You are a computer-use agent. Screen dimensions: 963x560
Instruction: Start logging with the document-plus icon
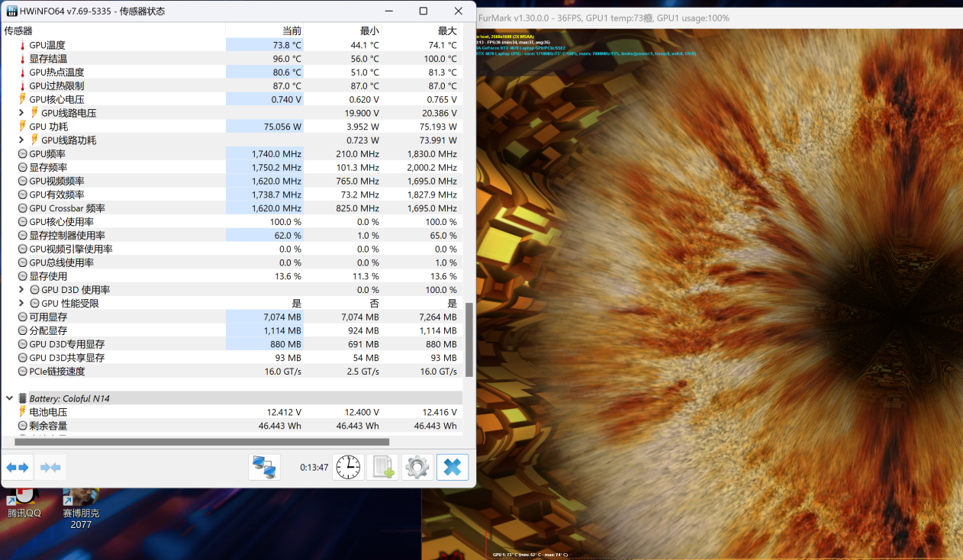click(382, 467)
